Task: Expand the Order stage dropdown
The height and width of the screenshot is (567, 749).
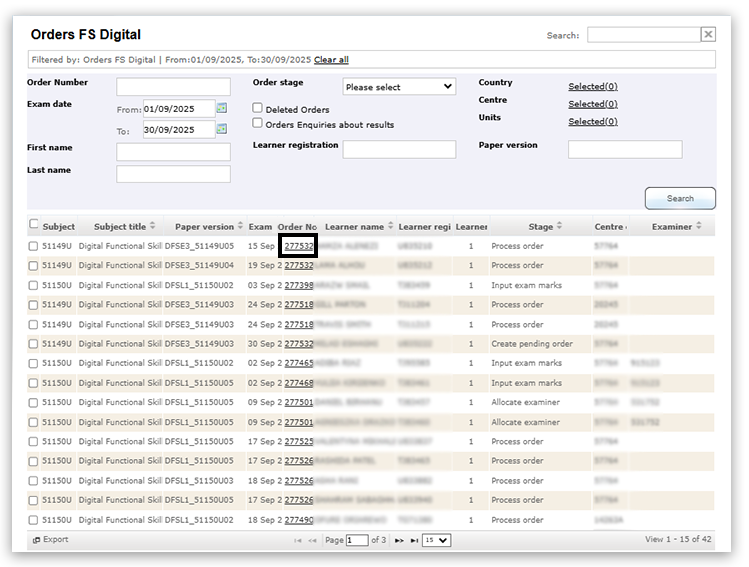Action: tap(399, 87)
